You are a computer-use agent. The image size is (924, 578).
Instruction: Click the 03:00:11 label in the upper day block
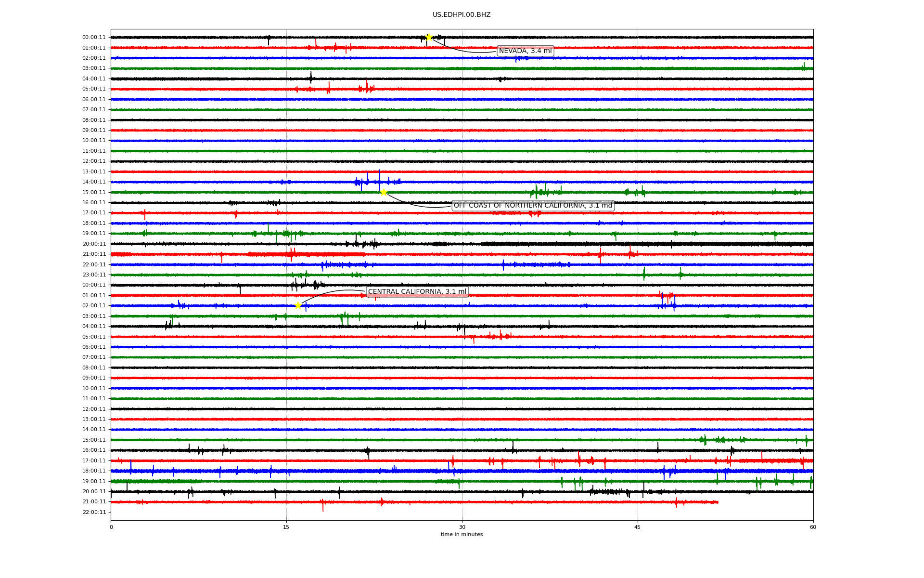click(94, 68)
